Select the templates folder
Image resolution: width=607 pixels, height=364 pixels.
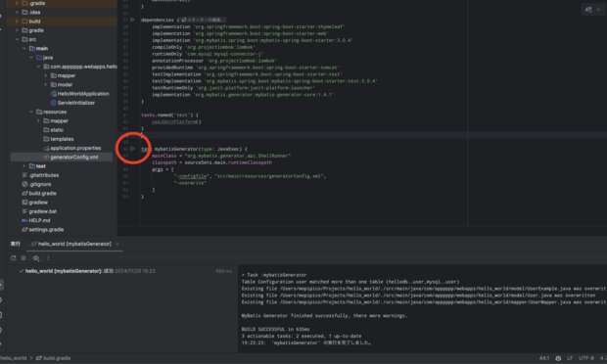pyautogui.click(x=59, y=139)
